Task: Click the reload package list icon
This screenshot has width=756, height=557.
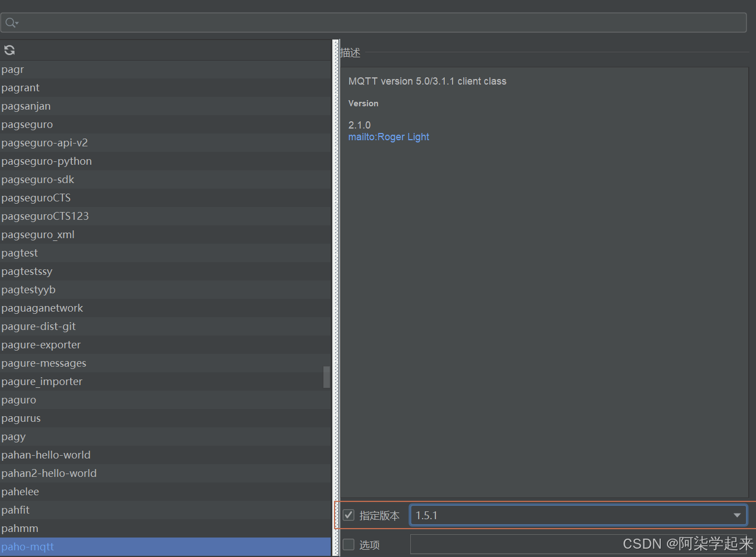Action: (9, 50)
